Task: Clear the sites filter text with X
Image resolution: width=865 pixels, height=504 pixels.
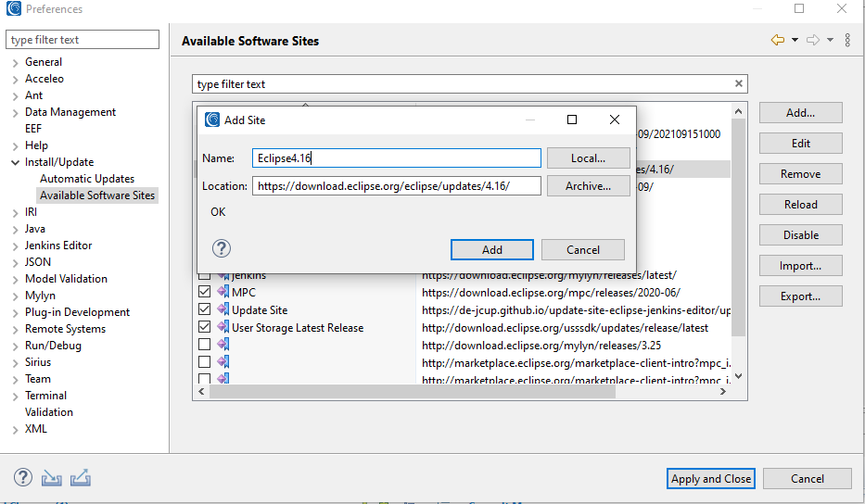Action: click(739, 83)
